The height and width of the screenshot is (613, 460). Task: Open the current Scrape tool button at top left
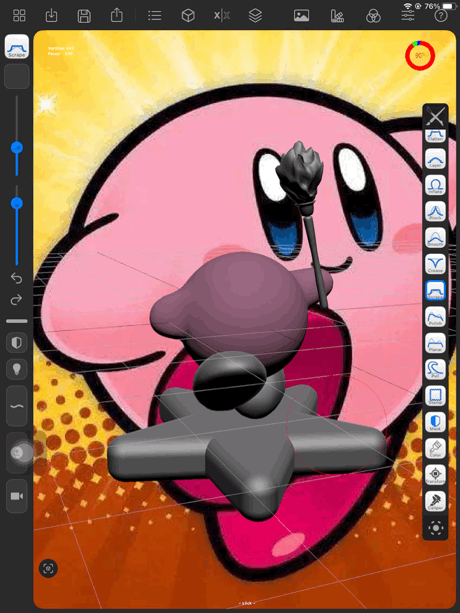pos(16,47)
